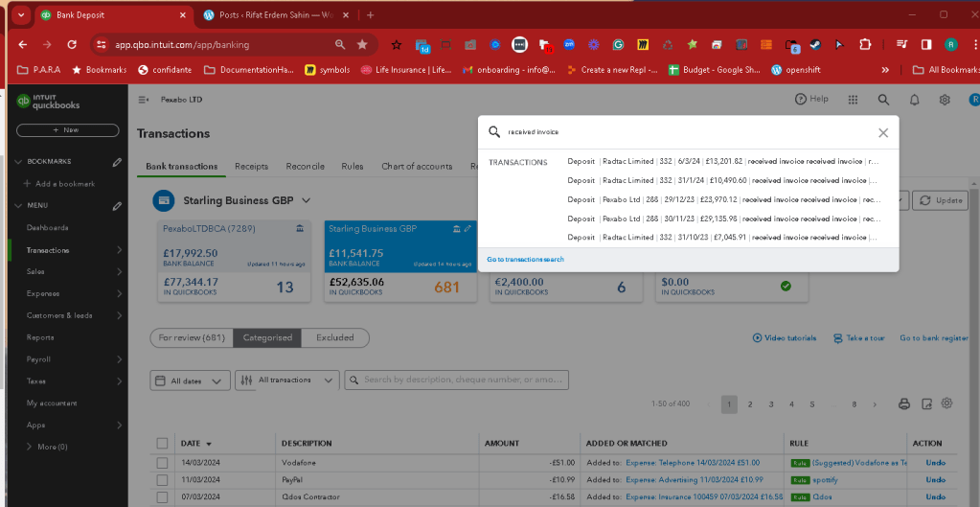The image size is (980, 507).
Task: Click Go to bank register link
Action: 934,337
